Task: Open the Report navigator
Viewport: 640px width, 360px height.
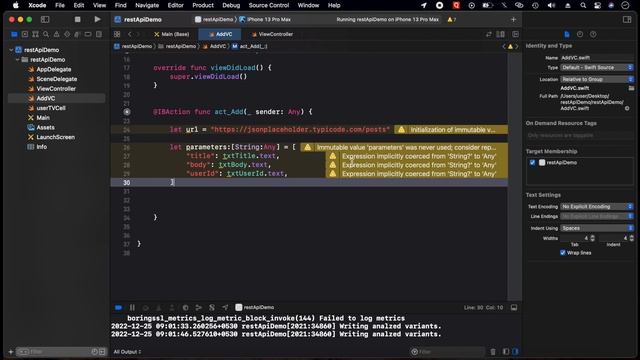Action: (x=98, y=34)
